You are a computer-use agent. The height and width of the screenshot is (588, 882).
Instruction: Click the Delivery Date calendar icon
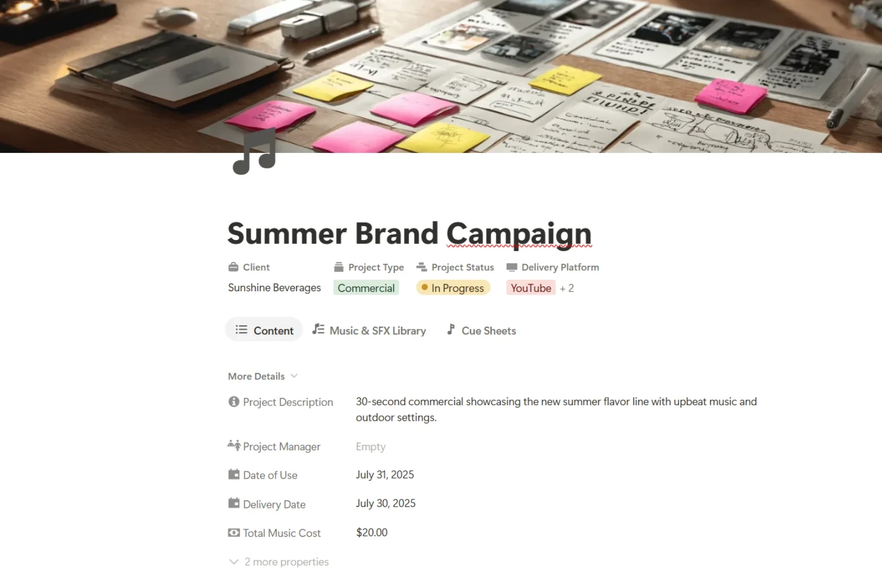(x=234, y=504)
